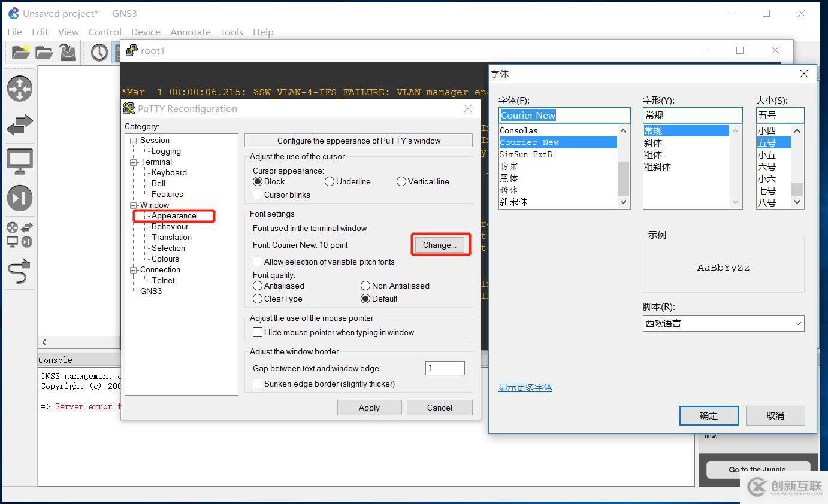Image resolution: width=828 pixels, height=504 pixels.
Task: Click Cancel in PuTTY Reconfiguration
Action: point(440,408)
